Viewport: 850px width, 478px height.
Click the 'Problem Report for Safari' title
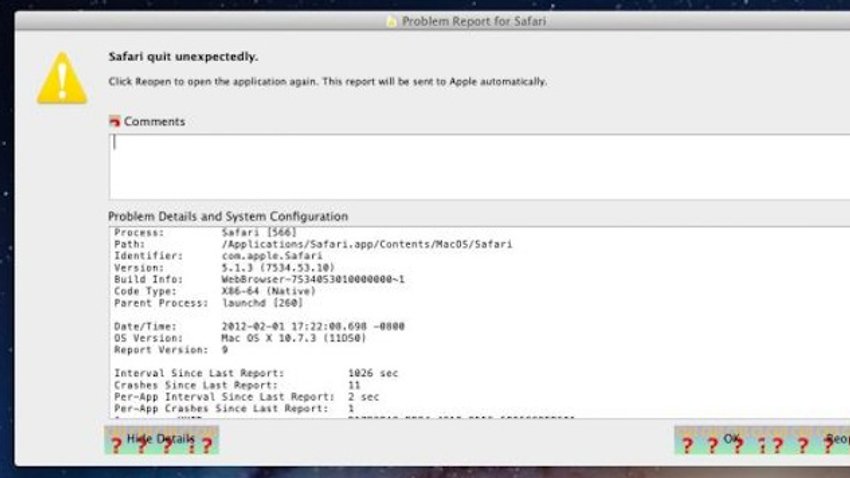click(474, 21)
